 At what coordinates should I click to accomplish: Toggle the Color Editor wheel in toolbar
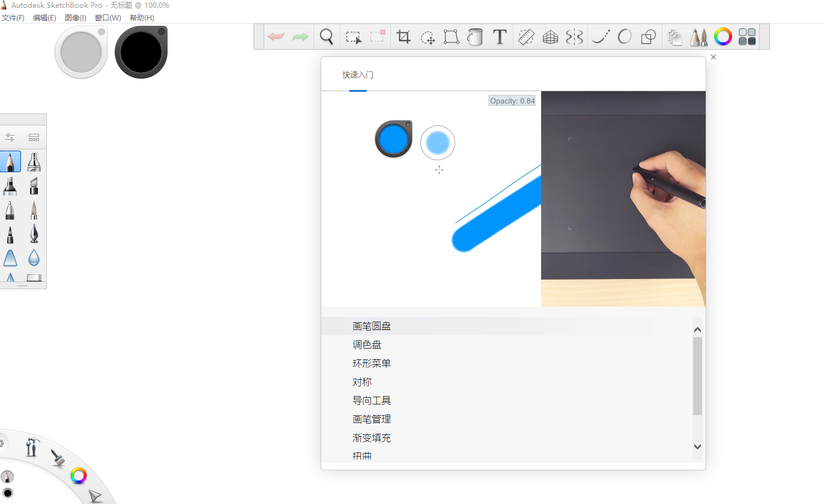[x=723, y=37]
